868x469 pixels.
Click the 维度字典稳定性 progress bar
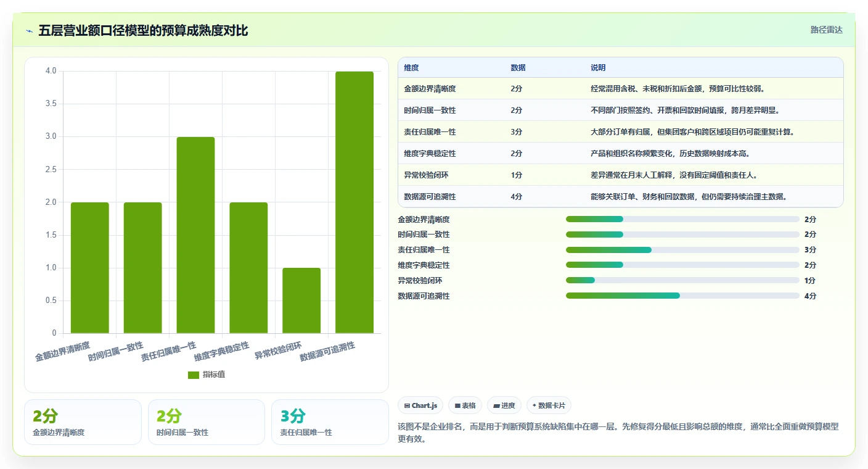682,265
